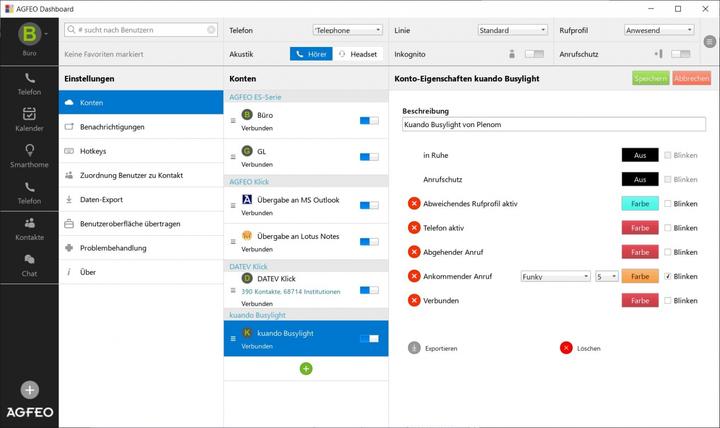This screenshot has height=428, width=720.
Task: Click red Farbe swatch for Verbunden
Action: pos(640,300)
